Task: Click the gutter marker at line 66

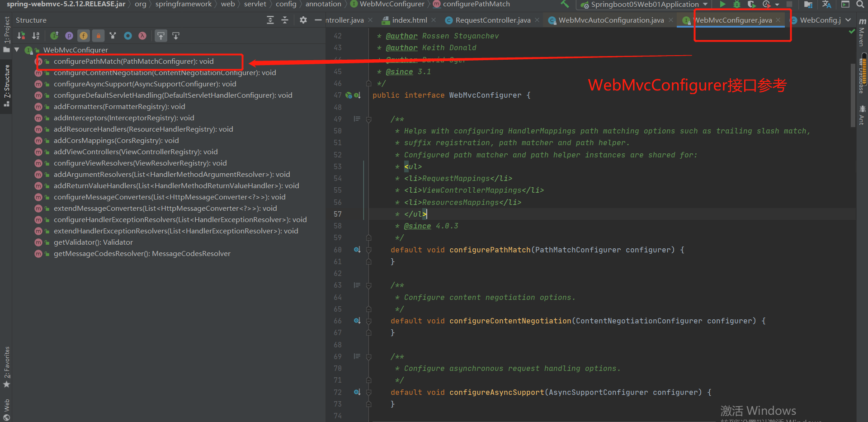Action: coord(357,321)
